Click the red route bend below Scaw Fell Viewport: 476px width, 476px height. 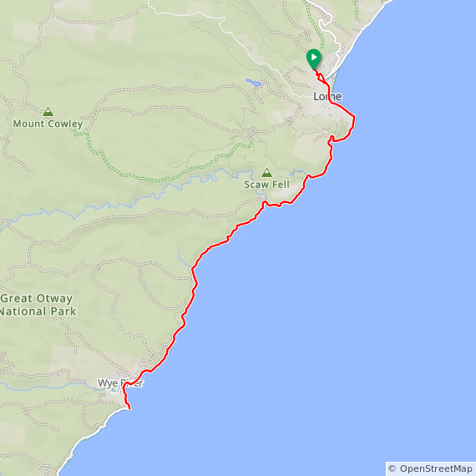[x=265, y=203]
